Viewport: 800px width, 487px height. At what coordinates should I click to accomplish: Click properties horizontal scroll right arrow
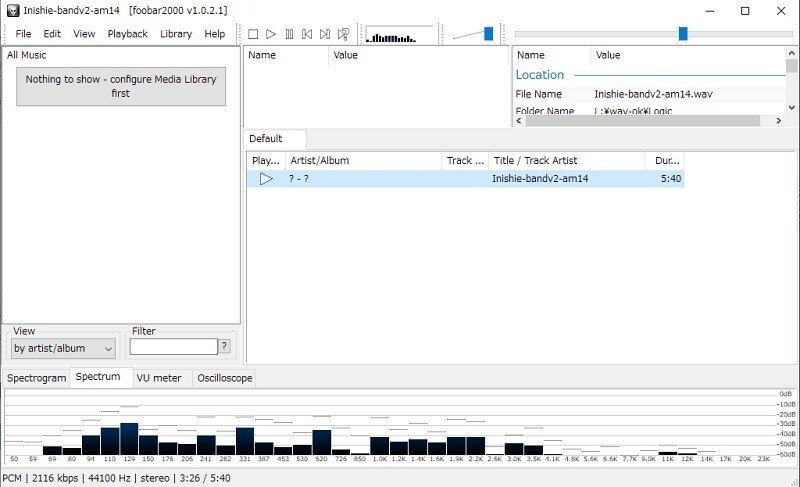point(779,121)
